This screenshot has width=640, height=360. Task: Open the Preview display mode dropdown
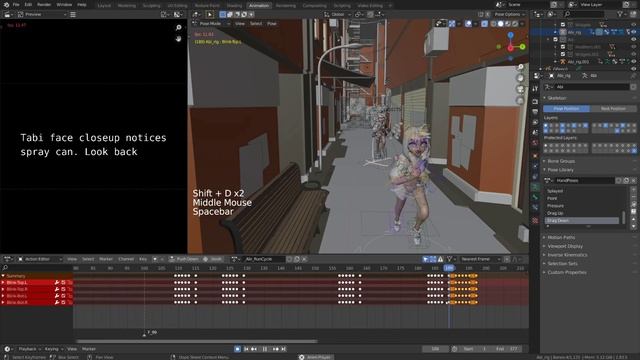tap(42, 15)
